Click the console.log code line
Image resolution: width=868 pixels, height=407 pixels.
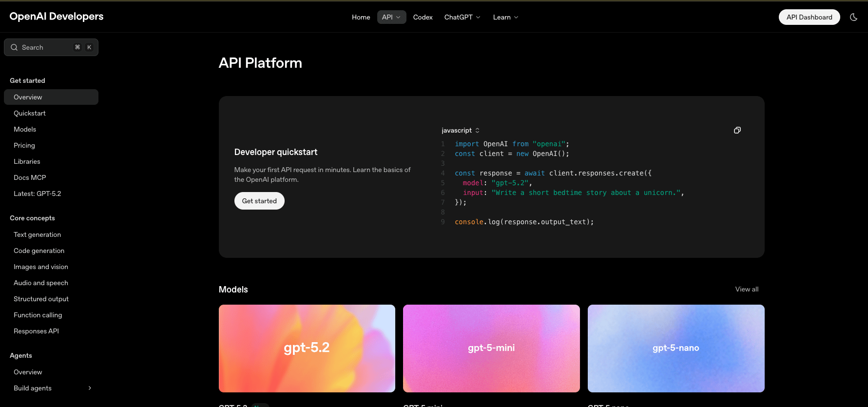524,222
